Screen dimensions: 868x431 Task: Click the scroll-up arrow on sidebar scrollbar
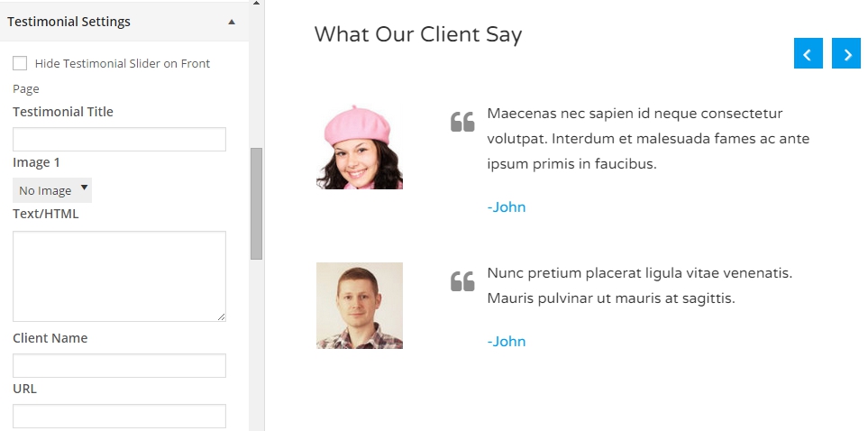(256, 5)
